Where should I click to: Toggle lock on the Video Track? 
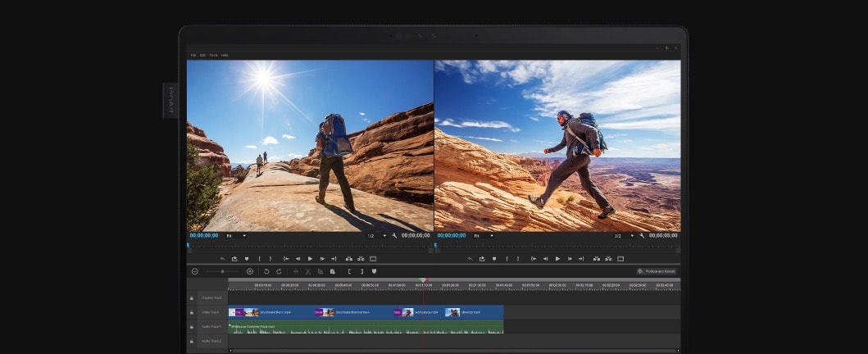coord(192,312)
